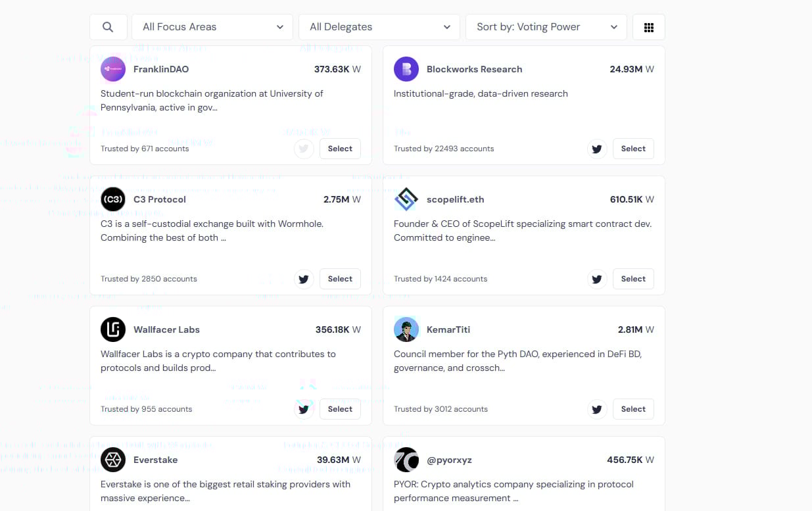The image size is (812, 511).
Task: Click the ScopeLift Founder & CEO description
Action: (523, 231)
